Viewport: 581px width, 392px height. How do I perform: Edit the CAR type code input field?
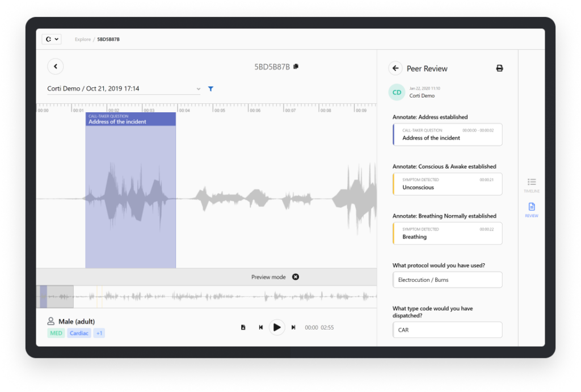tap(447, 330)
